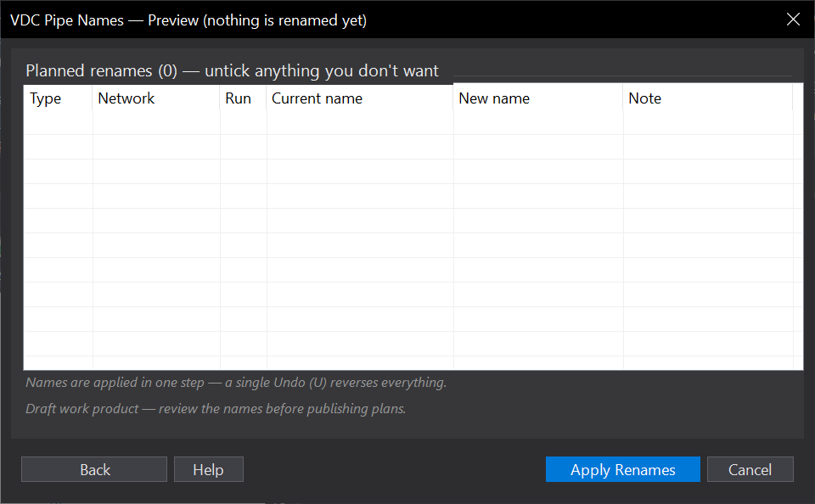Sort by the Type column header
The width and height of the screenshot is (815, 504).
59,98
